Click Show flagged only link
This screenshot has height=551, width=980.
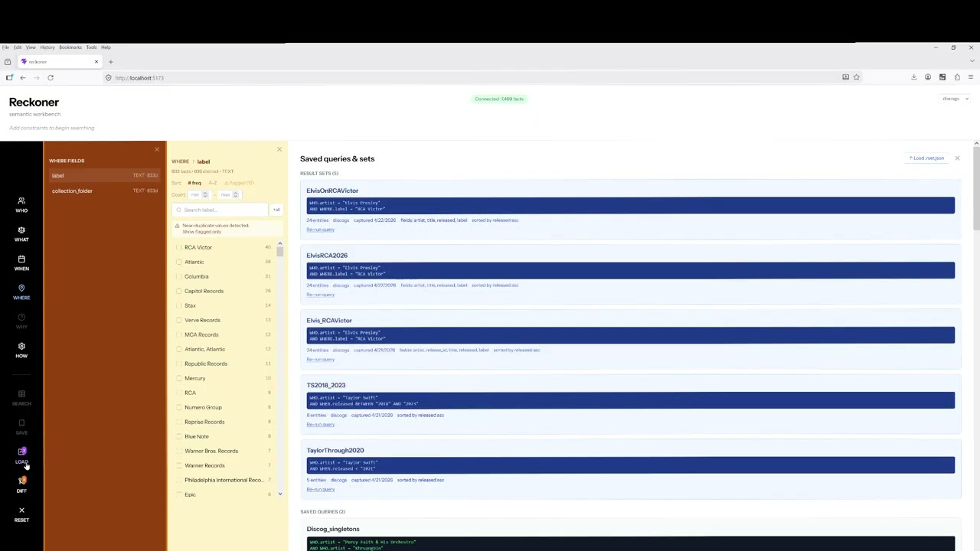(202, 232)
